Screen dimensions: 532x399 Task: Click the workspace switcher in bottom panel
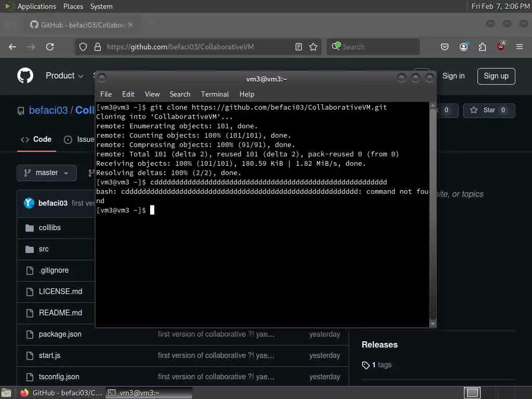(x=472, y=393)
